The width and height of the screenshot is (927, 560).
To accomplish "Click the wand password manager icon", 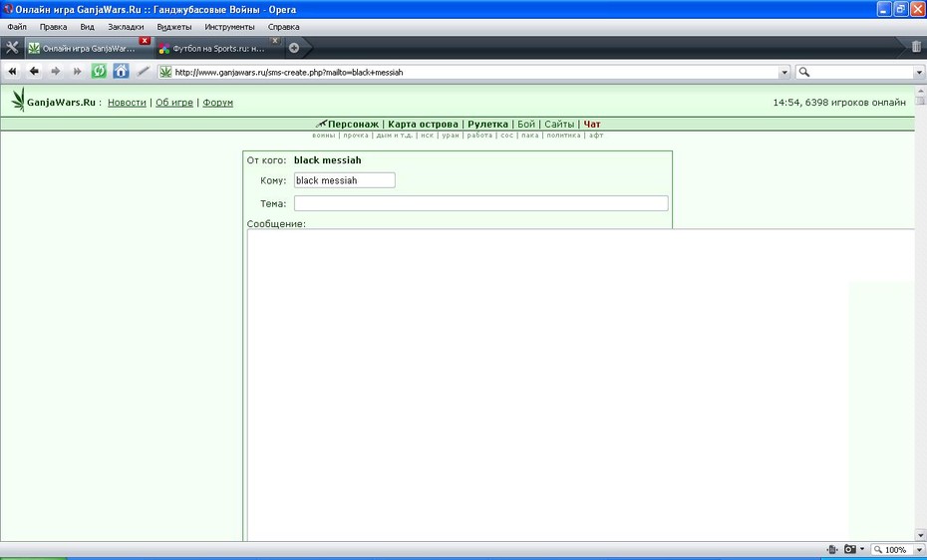I will 144,72.
